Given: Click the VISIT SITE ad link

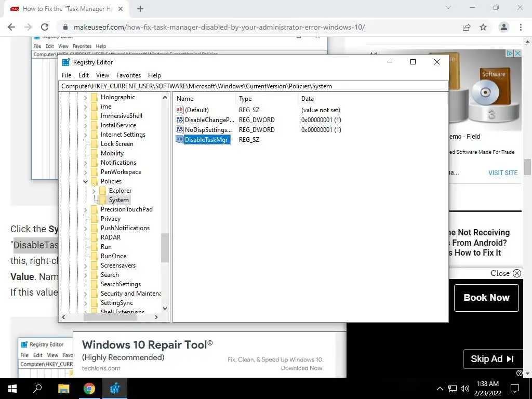Looking at the screenshot, I should click(x=503, y=172).
